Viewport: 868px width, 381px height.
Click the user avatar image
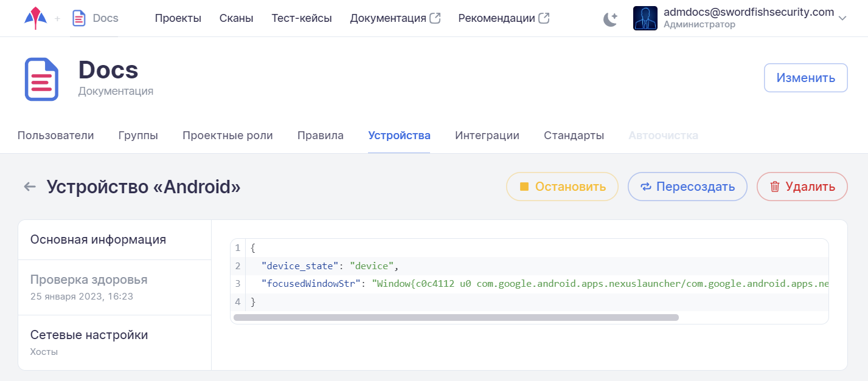[645, 18]
